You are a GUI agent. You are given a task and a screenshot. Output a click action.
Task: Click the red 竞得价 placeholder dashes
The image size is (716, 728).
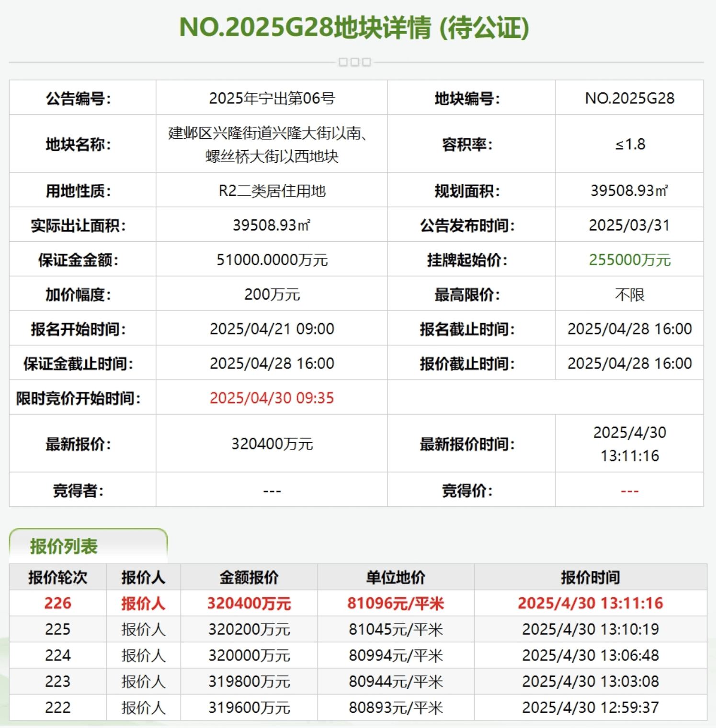[x=628, y=489]
